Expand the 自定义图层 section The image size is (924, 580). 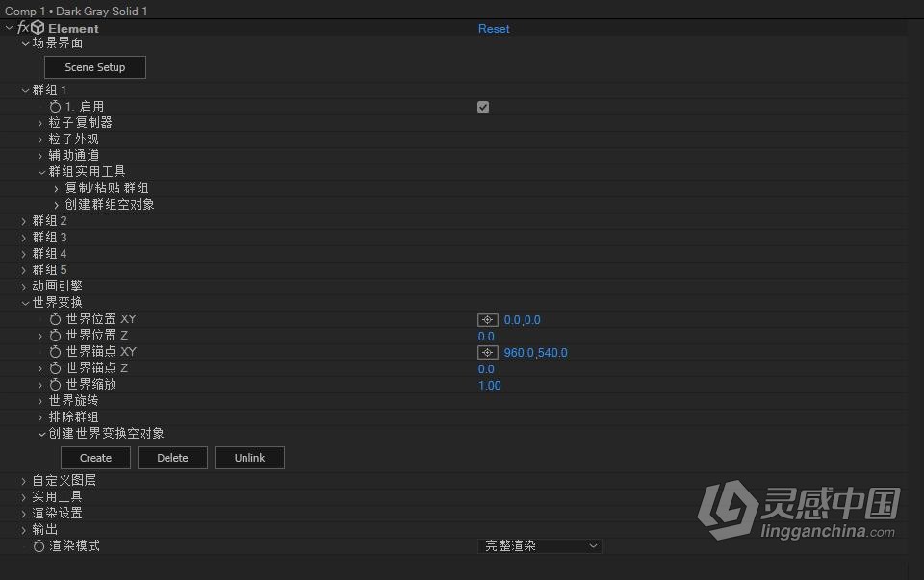pos(23,481)
